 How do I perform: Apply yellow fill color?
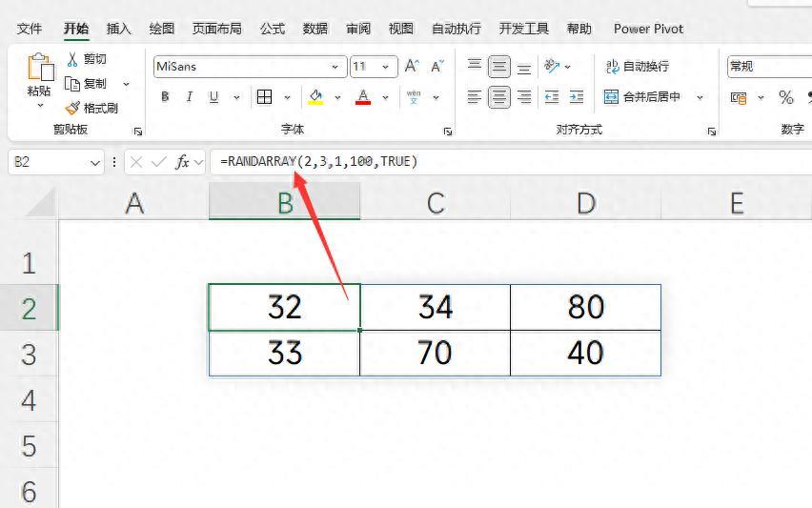(315, 97)
